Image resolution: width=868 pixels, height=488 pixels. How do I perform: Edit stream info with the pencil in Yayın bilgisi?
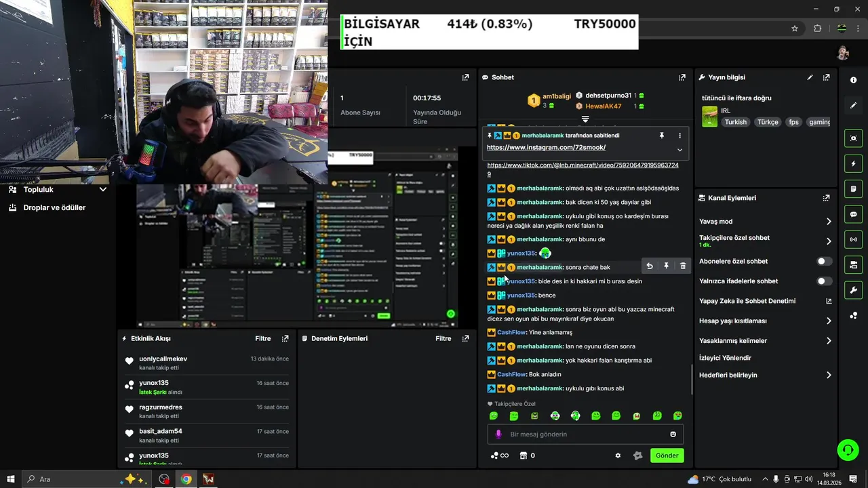[810, 77]
